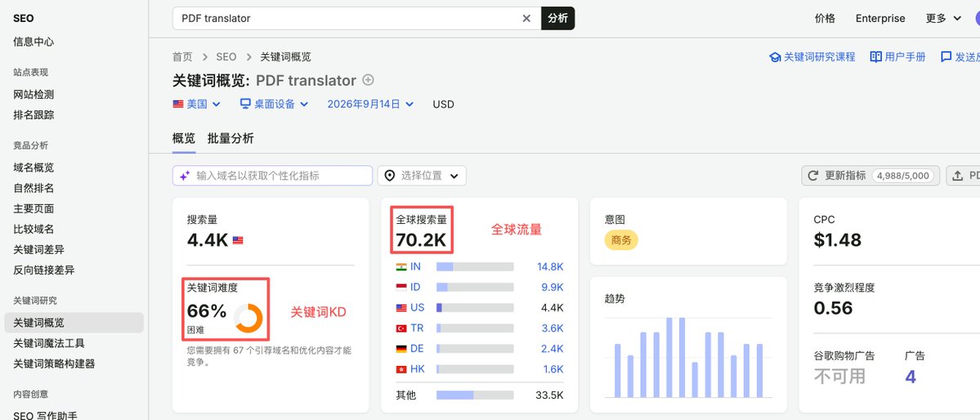Click the 广告 count 4

pos(911,376)
